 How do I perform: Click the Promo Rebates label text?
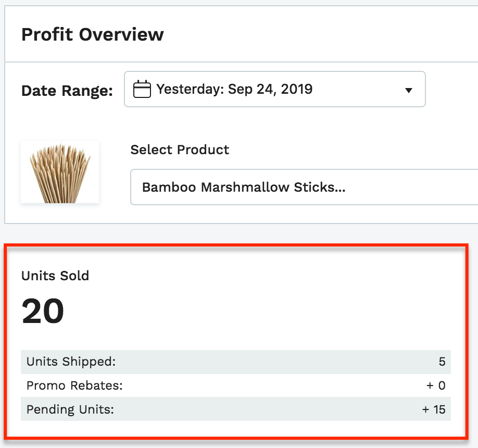coord(74,385)
